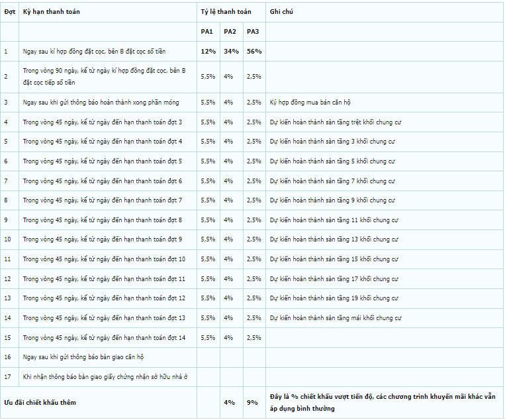This screenshot has height=420, width=505.
Task: Click the bold 4% discount value in the last row
Action: [229, 402]
